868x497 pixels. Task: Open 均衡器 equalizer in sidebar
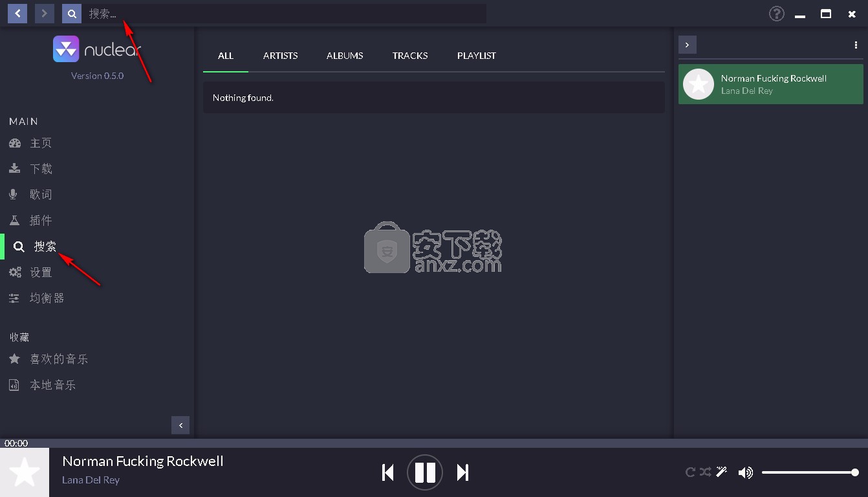(37, 298)
